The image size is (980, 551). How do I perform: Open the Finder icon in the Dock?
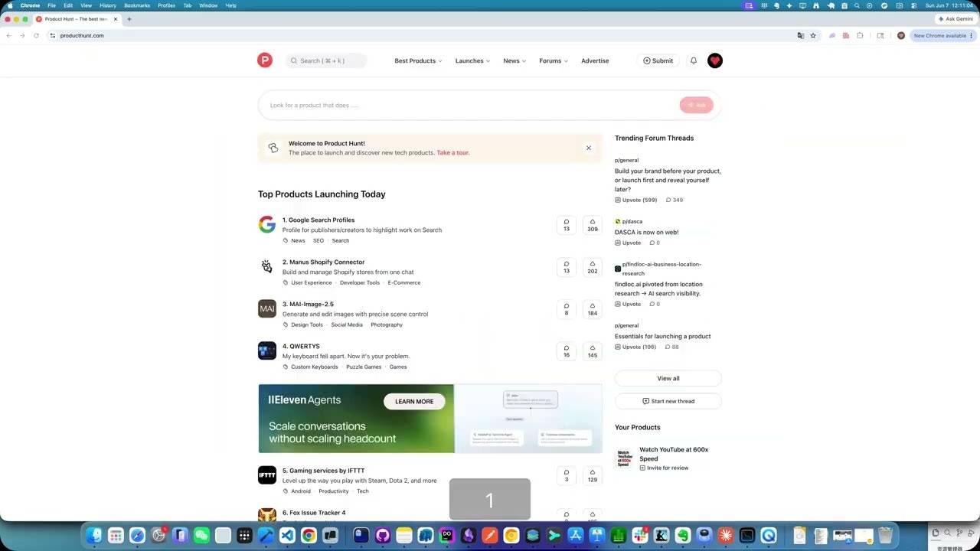pos(94,536)
